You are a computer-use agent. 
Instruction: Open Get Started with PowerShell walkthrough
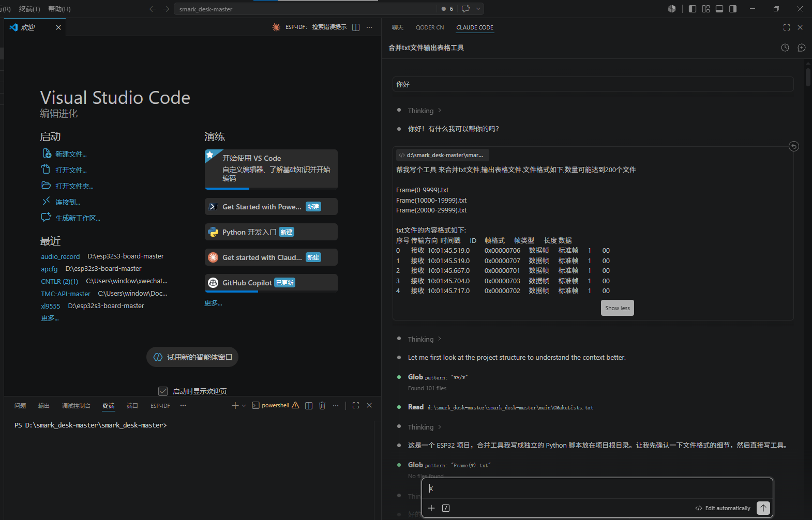pos(271,207)
